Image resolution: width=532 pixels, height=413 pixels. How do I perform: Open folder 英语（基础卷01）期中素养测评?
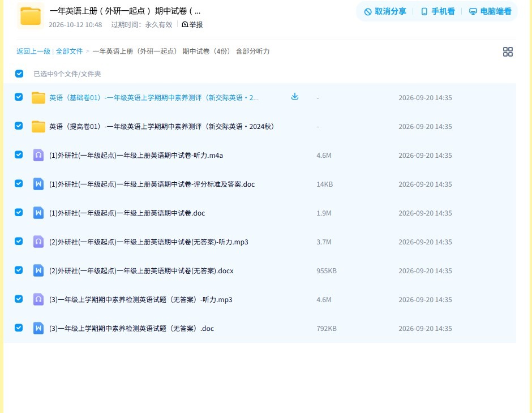point(154,98)
